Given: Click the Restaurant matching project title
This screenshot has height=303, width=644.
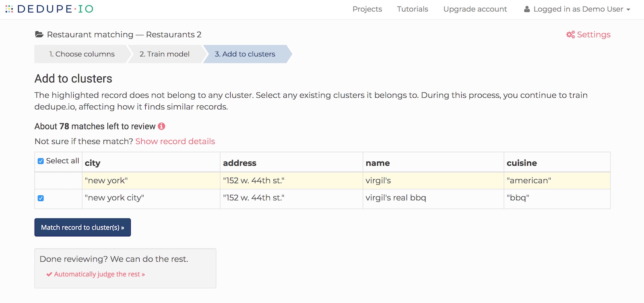Looking at the screenshot, I should point(124,35).
